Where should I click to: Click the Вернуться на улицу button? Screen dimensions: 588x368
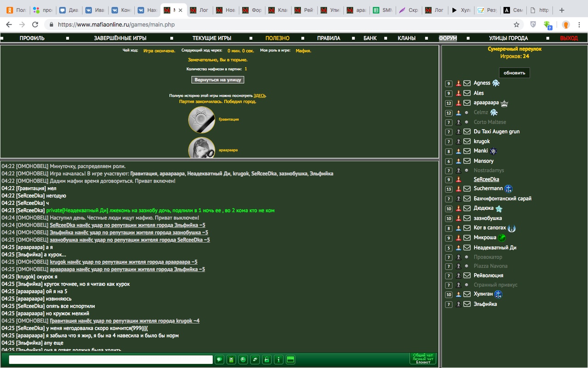tap(218, 80)
